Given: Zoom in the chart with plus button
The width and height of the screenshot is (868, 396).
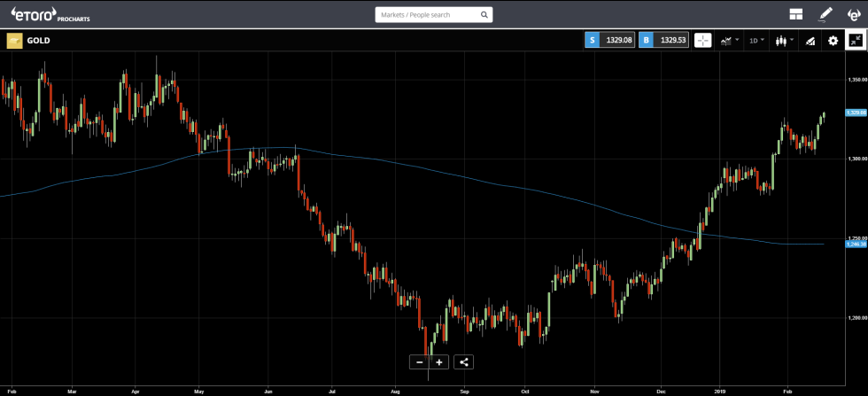Looking at the screenshot, I should [x=439, y=361].
